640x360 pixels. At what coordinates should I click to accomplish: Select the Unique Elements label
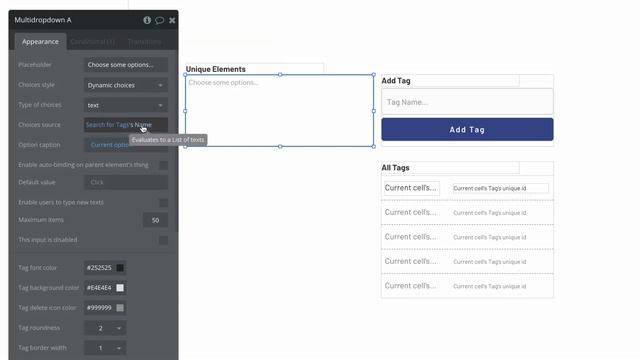point(216,69)
